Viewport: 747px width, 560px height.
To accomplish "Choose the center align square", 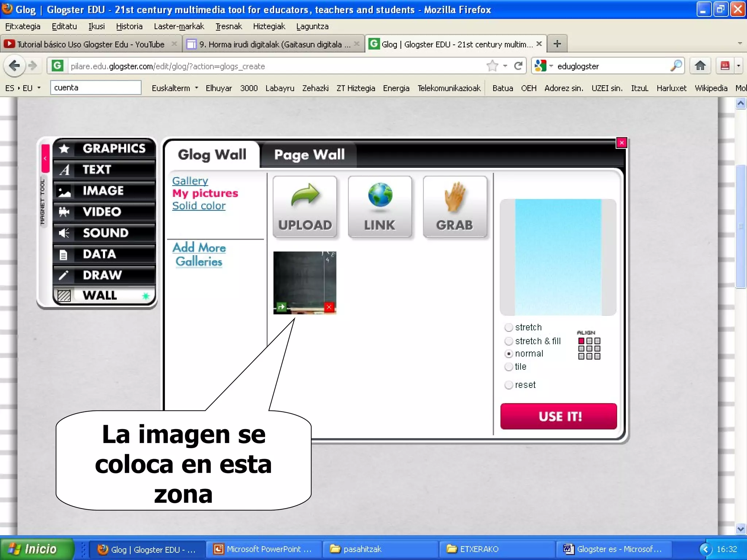I will tap(589, 349).
